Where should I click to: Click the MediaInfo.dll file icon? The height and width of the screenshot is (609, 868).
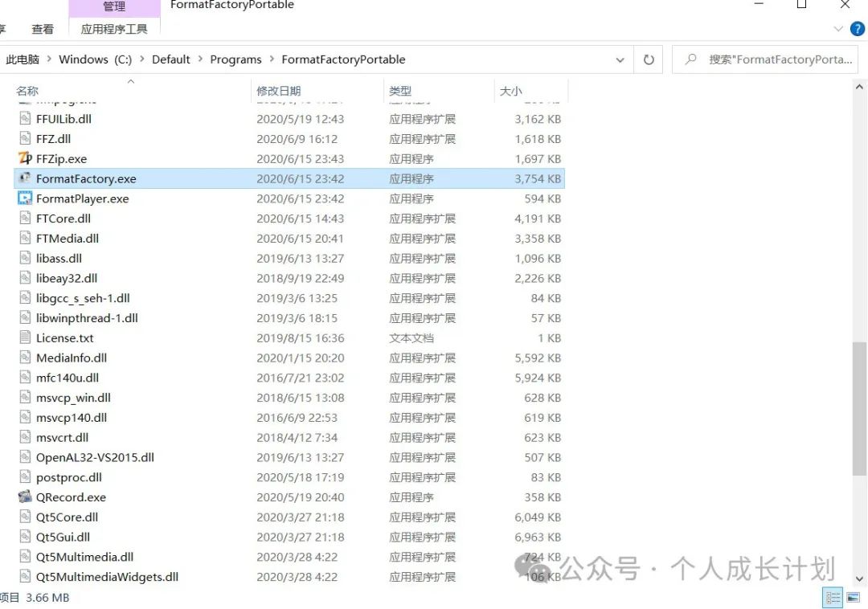pyautogui.click(x=25, y=358)
